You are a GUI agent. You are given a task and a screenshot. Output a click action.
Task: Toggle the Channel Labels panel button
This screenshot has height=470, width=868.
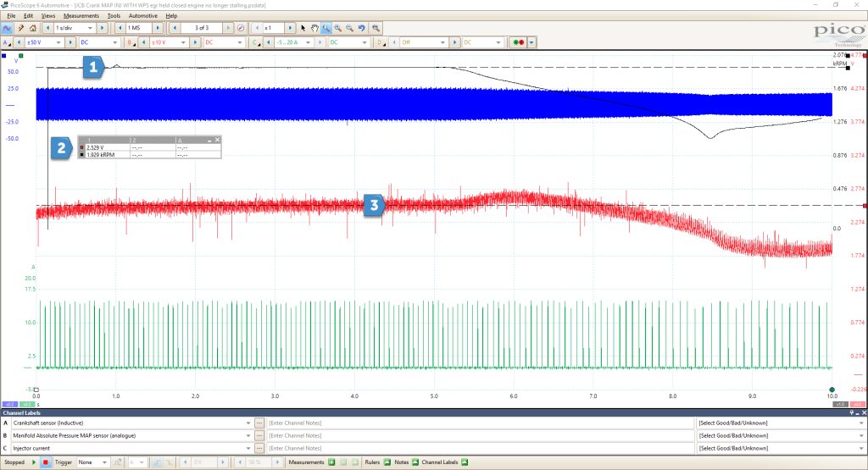pyautogui.click(x=465, y=462)
